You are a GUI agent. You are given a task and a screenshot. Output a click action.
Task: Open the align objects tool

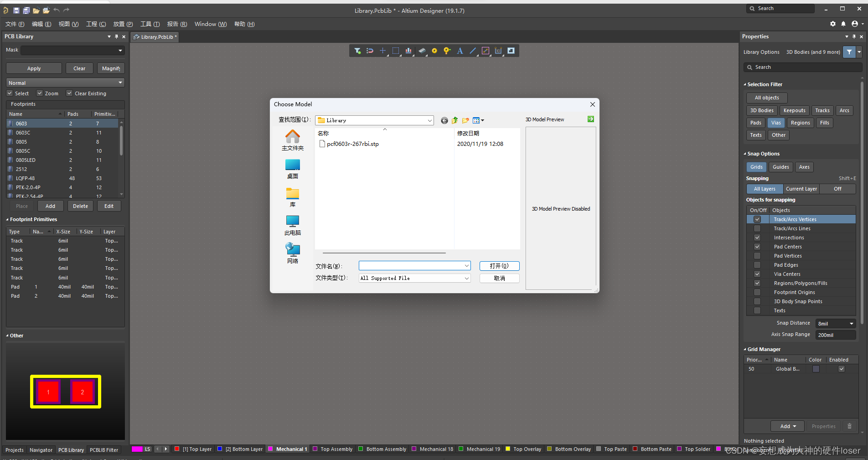tap(408, 51)
